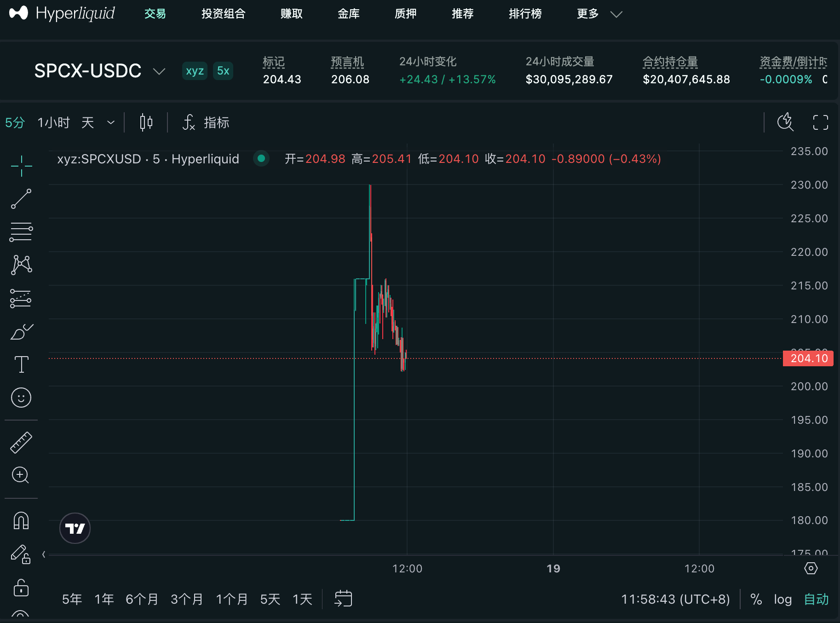Image resolution: width=840 pixels, height=623 pixels.
Task: Click the xyz:SPCXUSD chart legend title
Action: [x=148, y=159]
